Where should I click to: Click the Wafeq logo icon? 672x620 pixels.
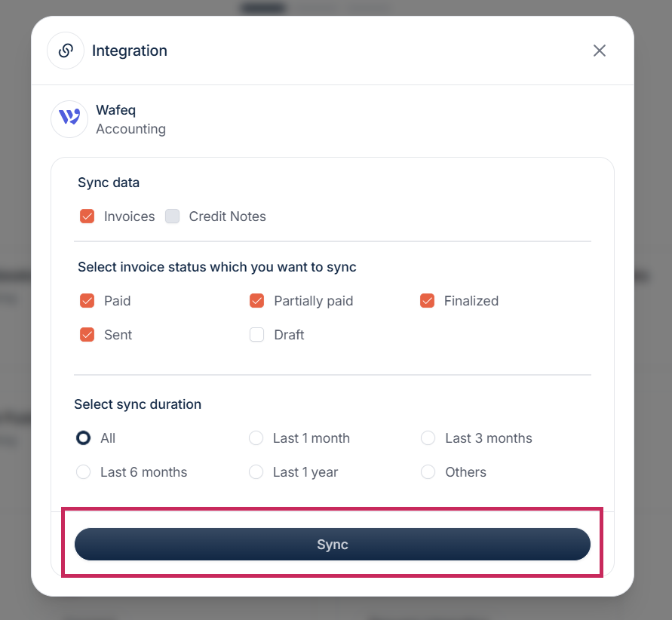tap(69, 119)
